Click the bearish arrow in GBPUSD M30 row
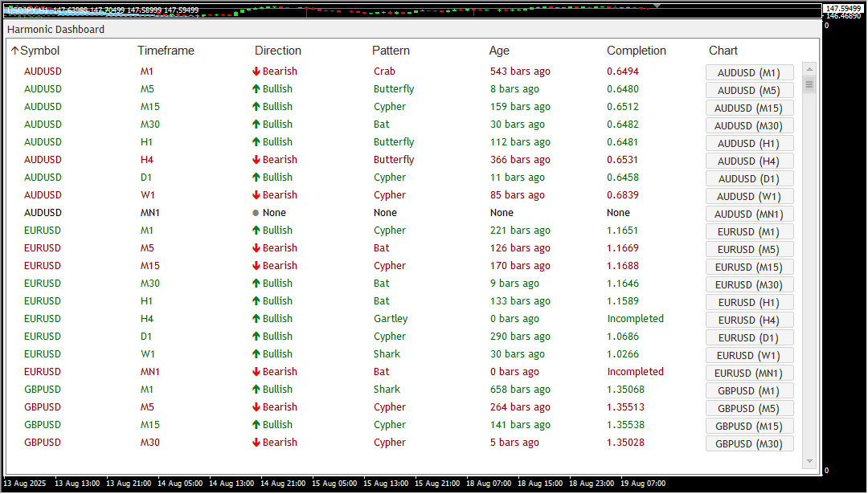Screen dimensions: 868x494 click(256, 443)
